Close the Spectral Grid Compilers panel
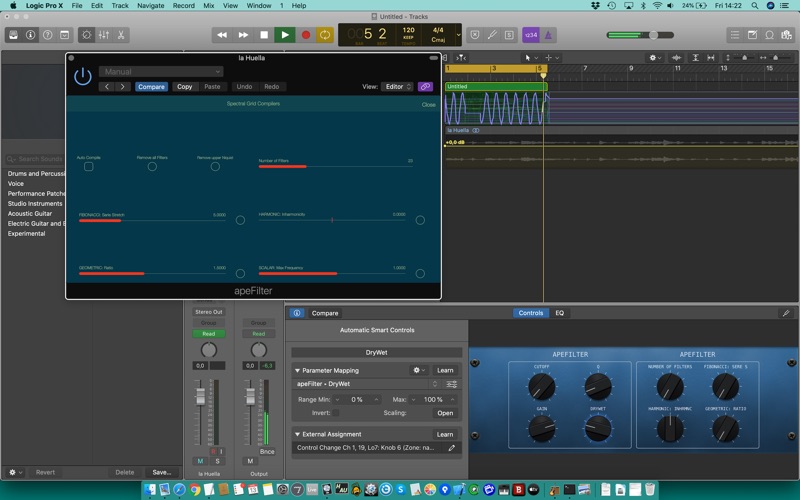The height and width of the screenshot is (500, 800). (429, 105)
